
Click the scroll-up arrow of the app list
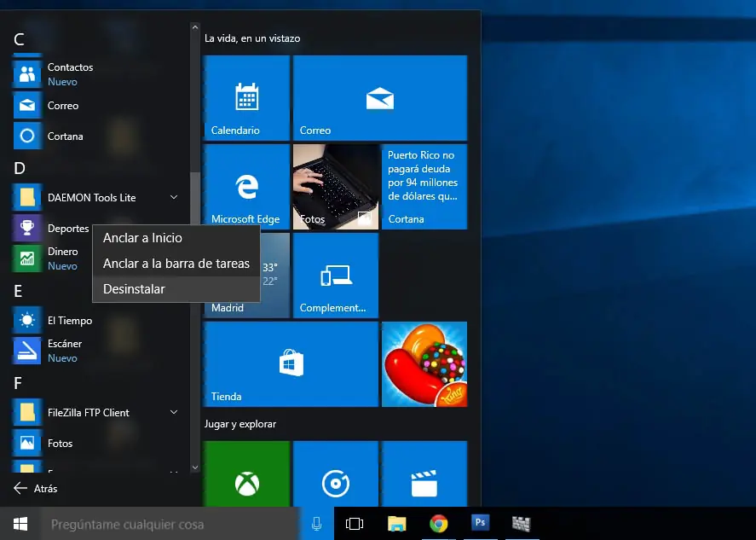pos(195,27)
